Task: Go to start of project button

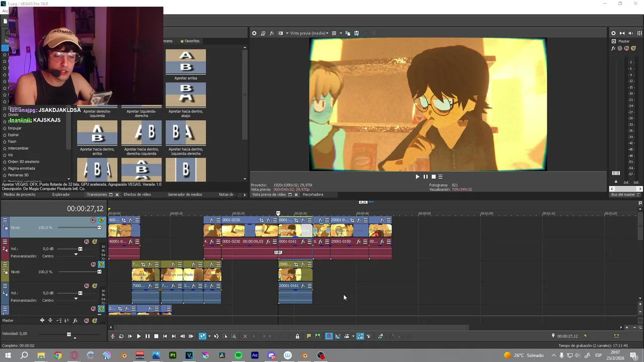Action: tap(165, 336)
